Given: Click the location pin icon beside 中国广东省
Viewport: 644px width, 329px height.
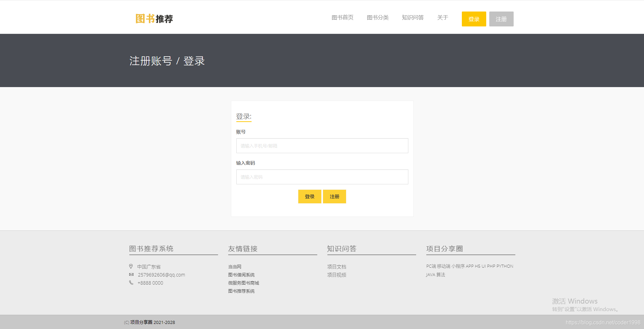Looking at the screenshot, I should pos(131,266).
